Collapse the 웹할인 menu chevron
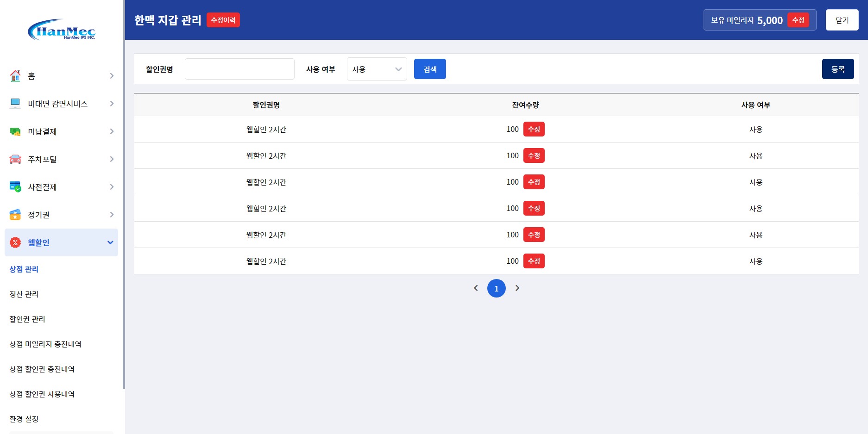The height and width of the screenshot is (434, 868). coord(110,242)
